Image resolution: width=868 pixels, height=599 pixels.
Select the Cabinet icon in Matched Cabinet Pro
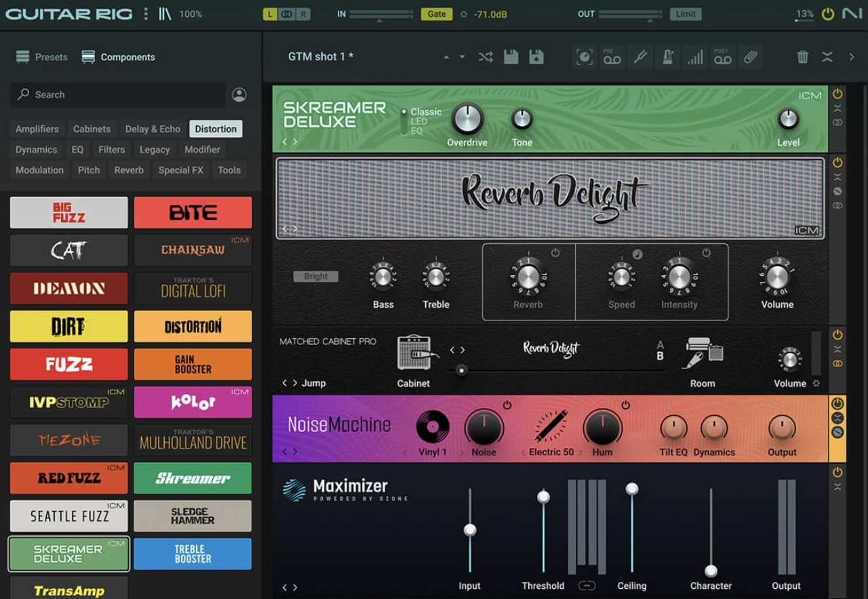click(x=414, y=352)
